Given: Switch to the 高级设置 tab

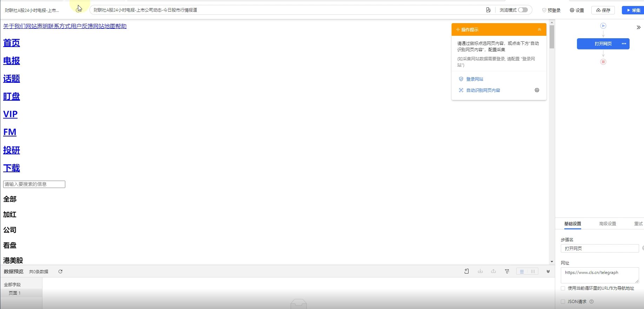Looking at the screenshot, I should pos(608,224).
